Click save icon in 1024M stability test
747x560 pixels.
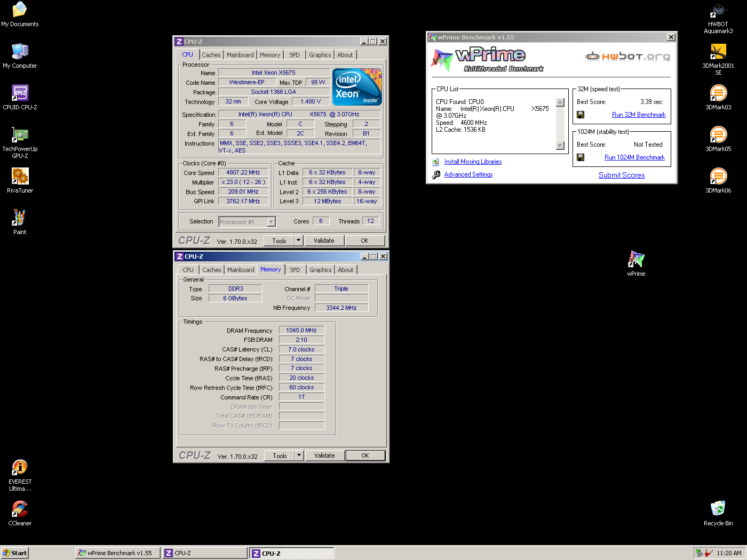[x=581, y=157]
